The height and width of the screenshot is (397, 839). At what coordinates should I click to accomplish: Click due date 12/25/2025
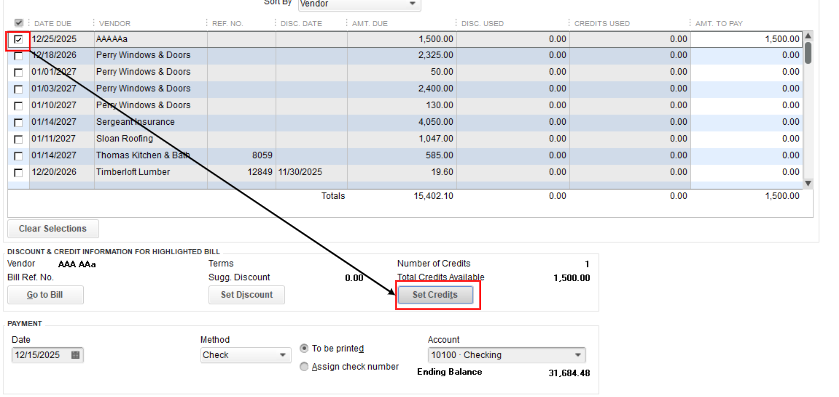point(54,39)
